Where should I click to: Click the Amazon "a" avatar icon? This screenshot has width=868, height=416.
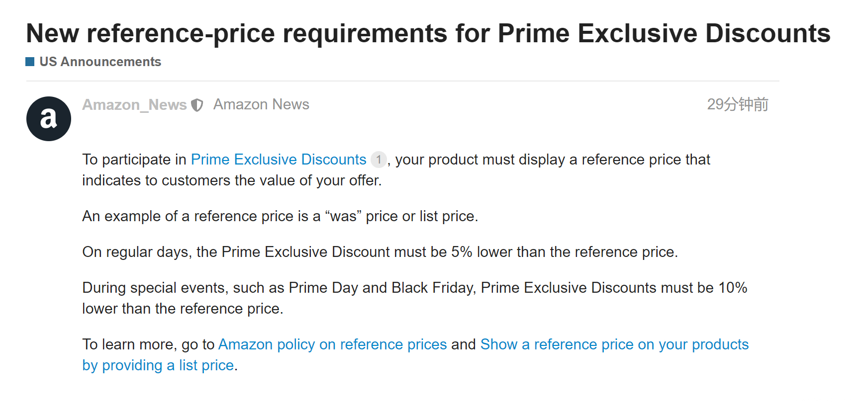click(49, 119)
